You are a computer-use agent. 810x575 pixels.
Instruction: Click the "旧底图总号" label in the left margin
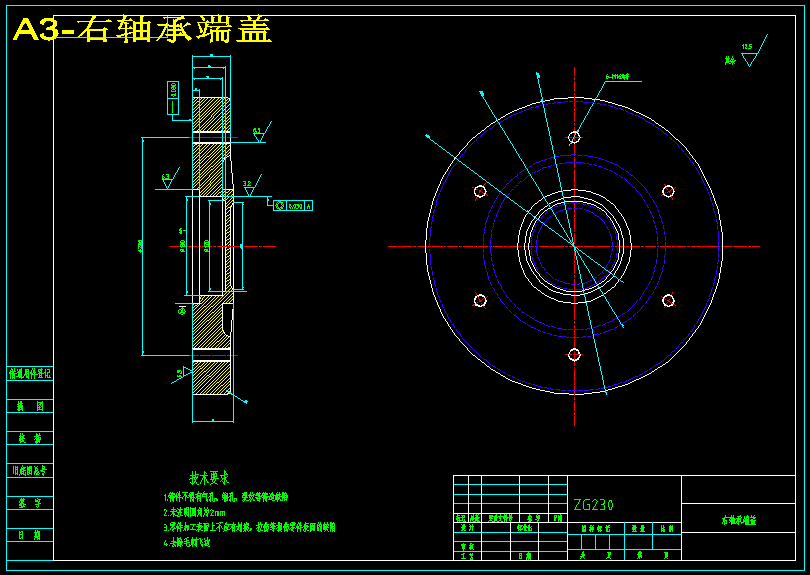click(30, 471)
